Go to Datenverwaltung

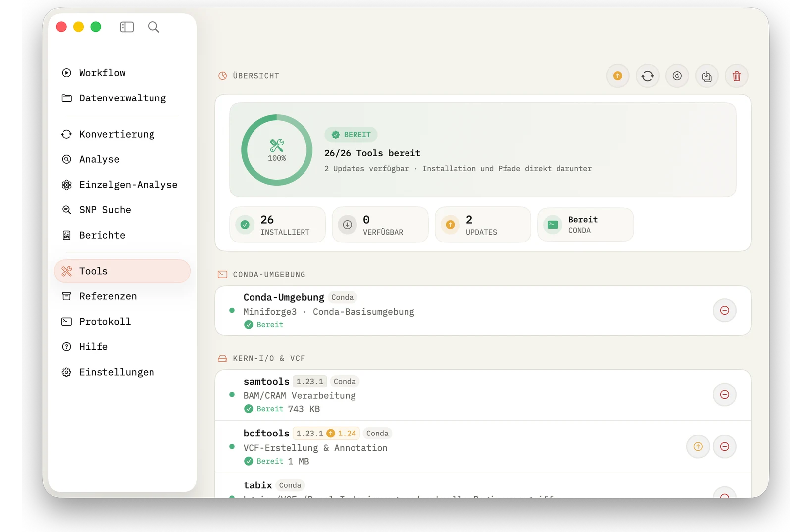(x=122, y=98)
